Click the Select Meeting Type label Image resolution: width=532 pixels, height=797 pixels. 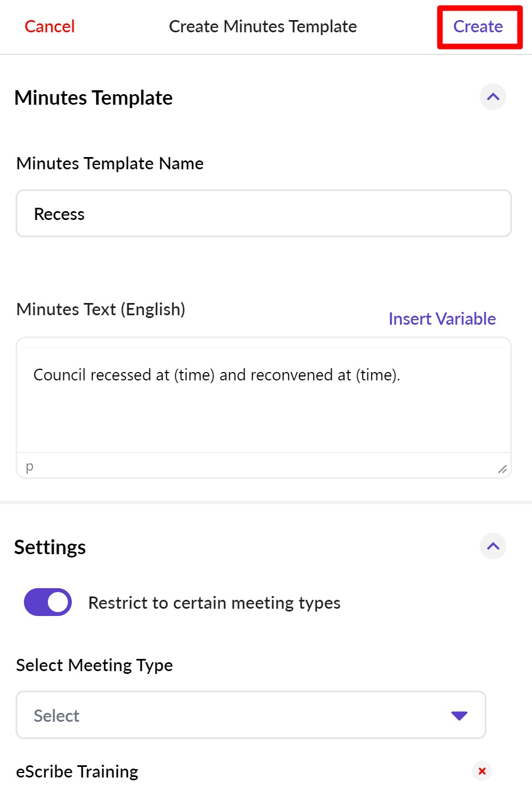click(x=95, y=665)
